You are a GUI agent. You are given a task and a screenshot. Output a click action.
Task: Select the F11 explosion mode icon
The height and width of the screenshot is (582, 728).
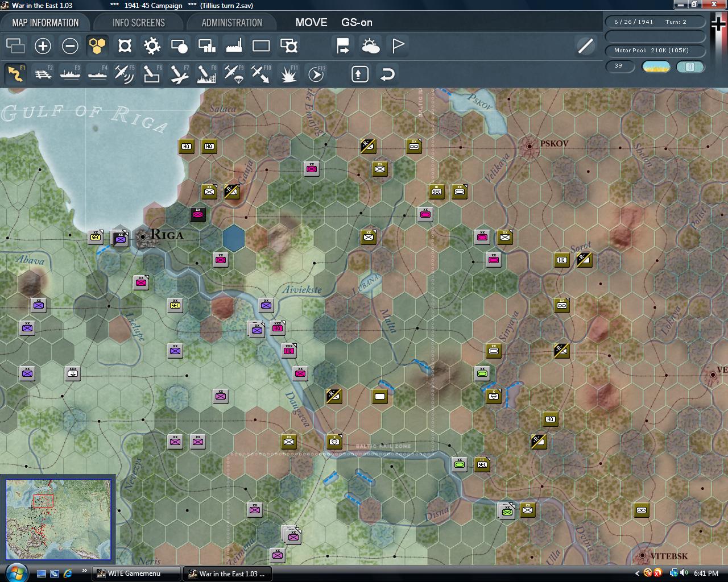tap(288, 74)
